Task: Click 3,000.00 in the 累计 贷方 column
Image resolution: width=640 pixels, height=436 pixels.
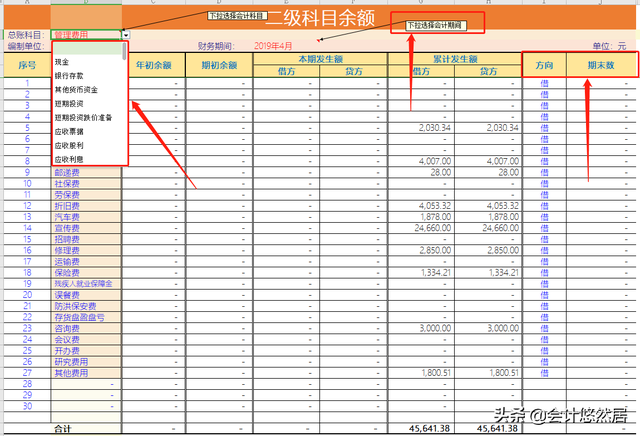Action: 503,328
